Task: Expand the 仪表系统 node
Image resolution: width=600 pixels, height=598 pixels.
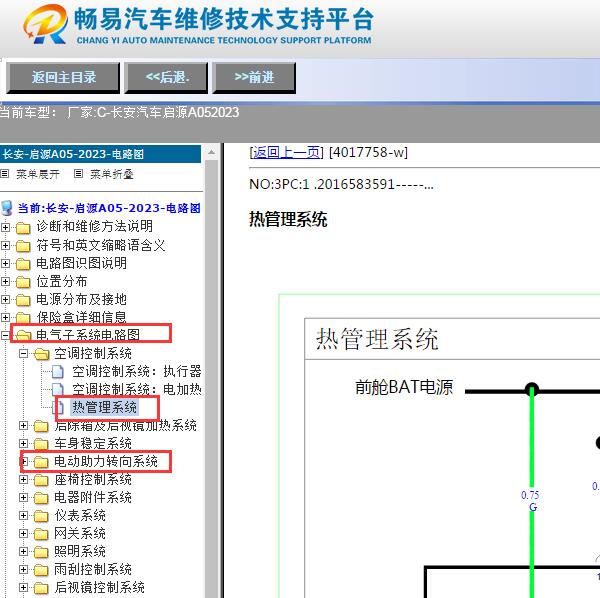Action: (x=23, y=515)
